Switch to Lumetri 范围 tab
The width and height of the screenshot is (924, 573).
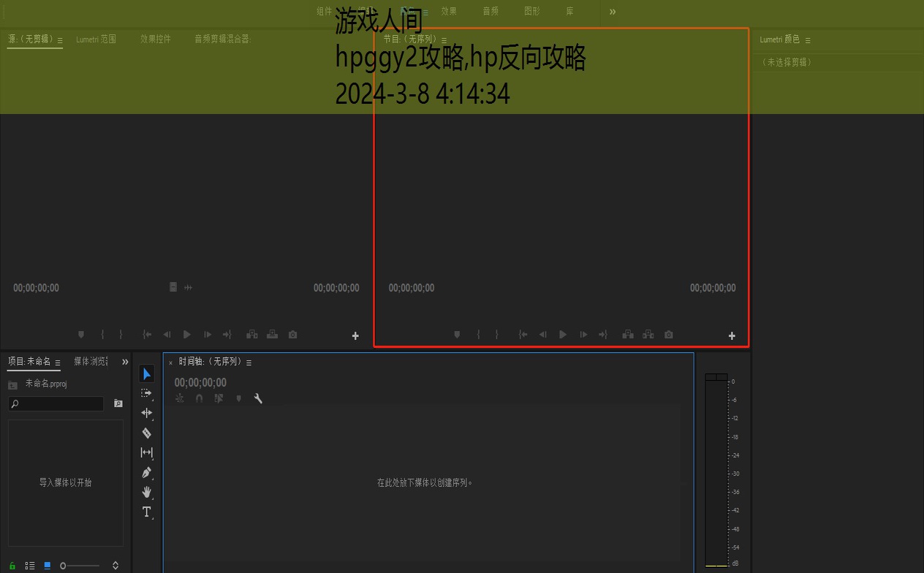click(96, 39)
